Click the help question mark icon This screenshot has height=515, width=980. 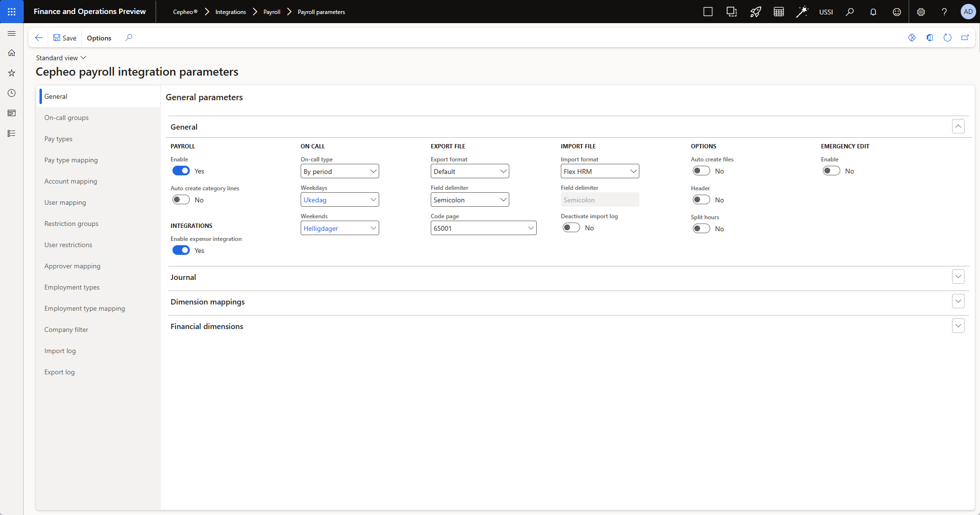[944, 12]
